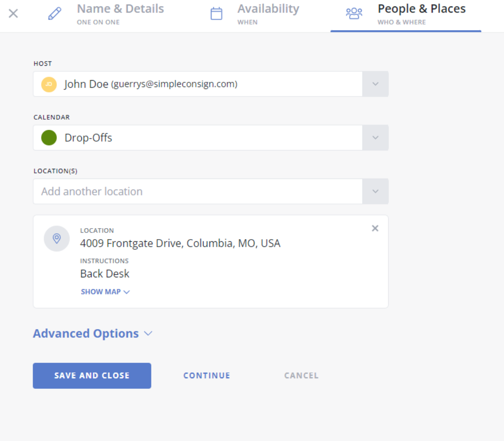Click Save and Close button
This screenshot has width=504, height=441.
tap(92, 376)
